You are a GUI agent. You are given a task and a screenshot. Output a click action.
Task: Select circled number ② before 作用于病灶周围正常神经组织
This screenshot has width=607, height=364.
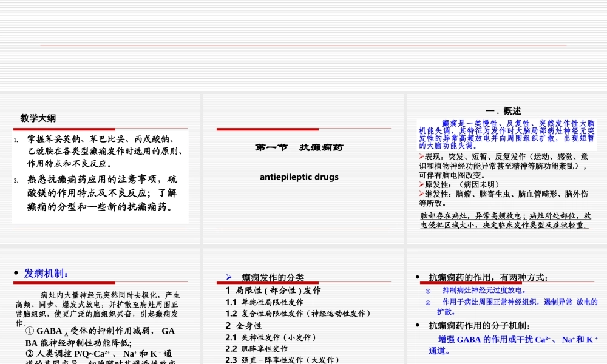click(x=427, y=301)
